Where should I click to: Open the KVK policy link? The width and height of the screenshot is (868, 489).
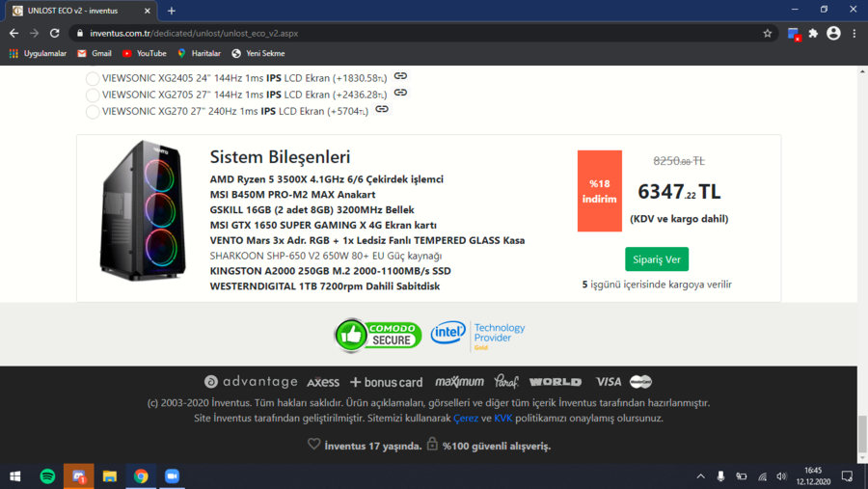[x=502, y=419]
